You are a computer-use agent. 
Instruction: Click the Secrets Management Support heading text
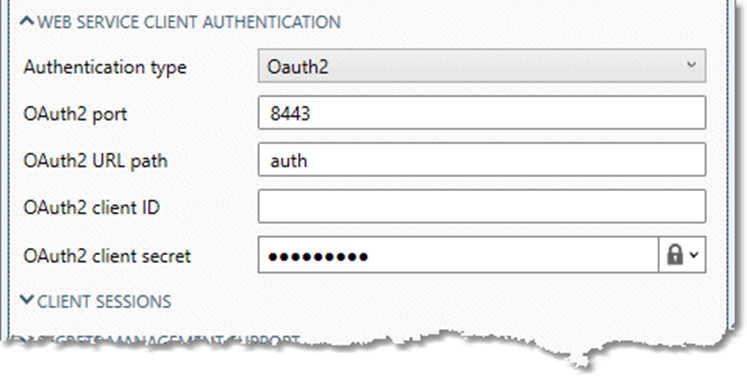click(x=168, y=340)
